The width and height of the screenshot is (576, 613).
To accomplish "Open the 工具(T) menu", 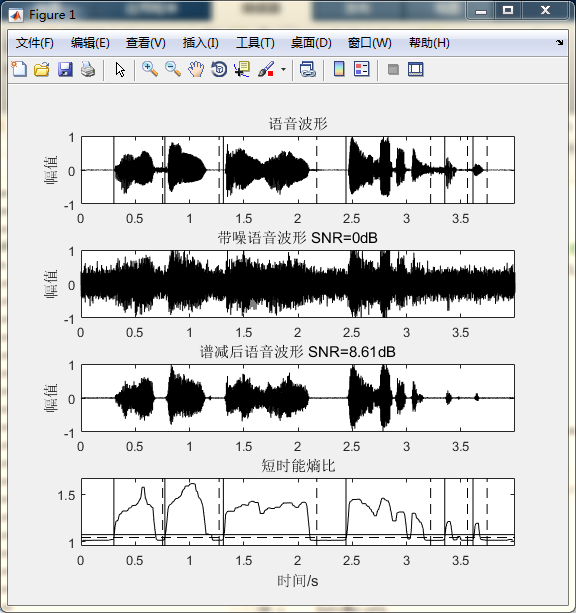I will [255, 43].
